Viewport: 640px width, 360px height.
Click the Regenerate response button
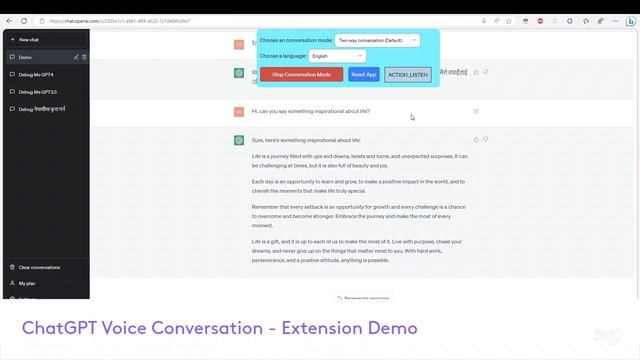pos(363,297)
